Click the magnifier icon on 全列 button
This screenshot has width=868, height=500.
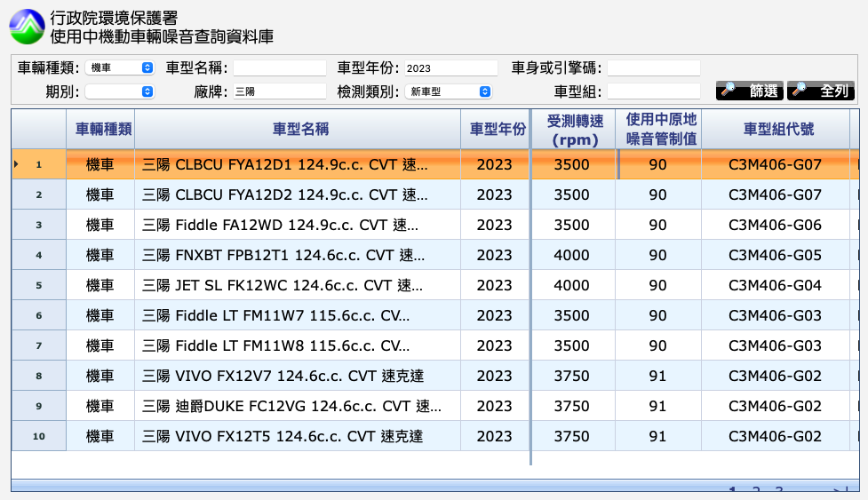click(799, 89)
